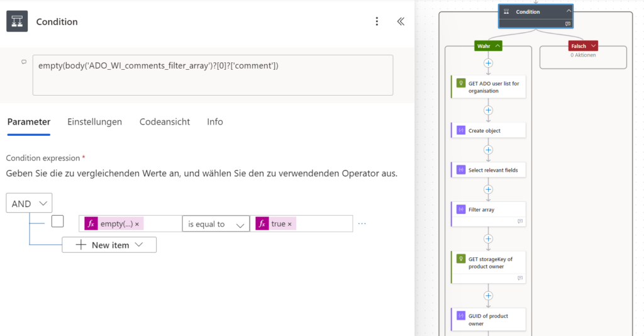Click the 'Condition expression' label
Screen dimensions: 644x336
43,158
